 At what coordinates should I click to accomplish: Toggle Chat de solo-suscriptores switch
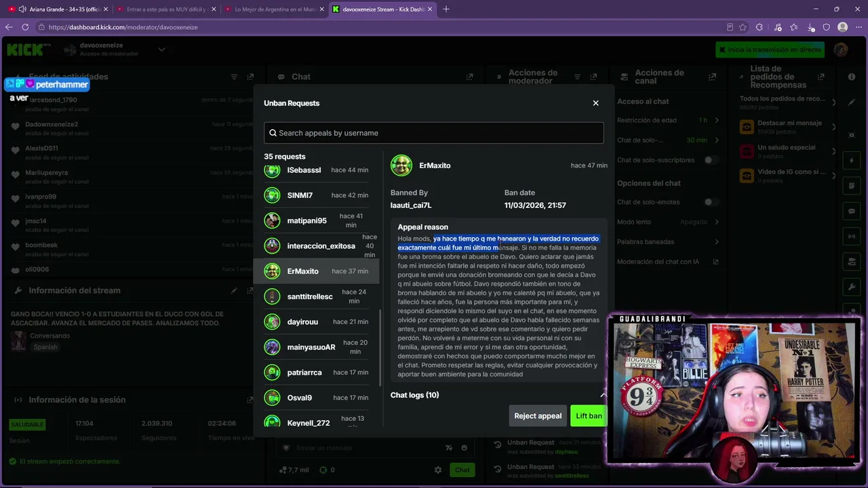coord(711,160)
